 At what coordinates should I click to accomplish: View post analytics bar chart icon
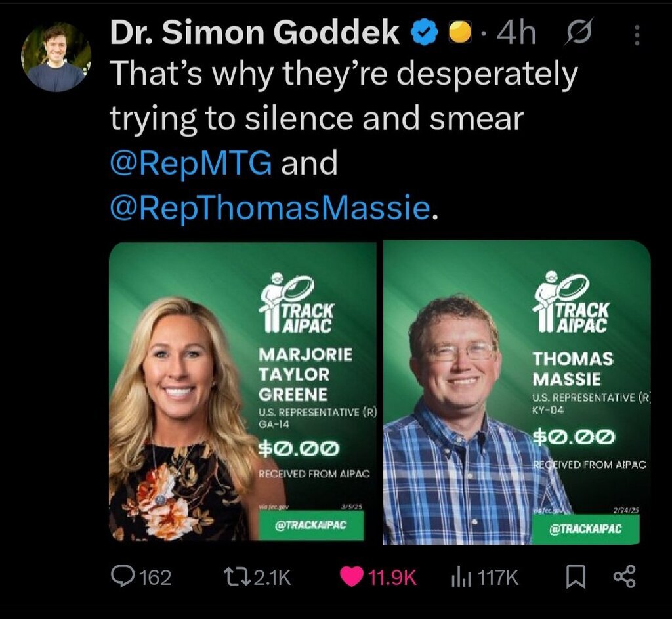coord(461,578)
